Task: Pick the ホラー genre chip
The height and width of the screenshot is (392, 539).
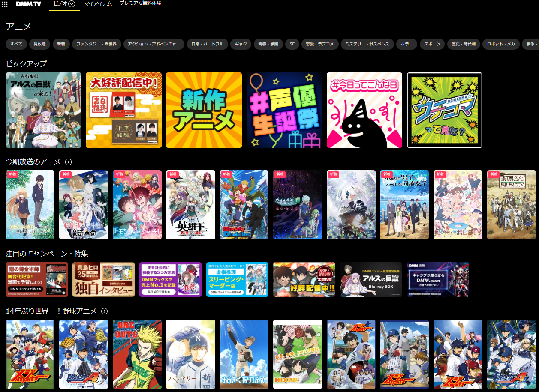Action: (x=407, y=44)
